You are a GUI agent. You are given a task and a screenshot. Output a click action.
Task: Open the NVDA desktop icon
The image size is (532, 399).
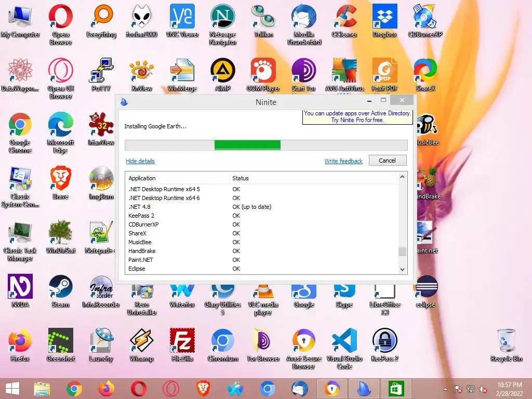coord(20,291)
